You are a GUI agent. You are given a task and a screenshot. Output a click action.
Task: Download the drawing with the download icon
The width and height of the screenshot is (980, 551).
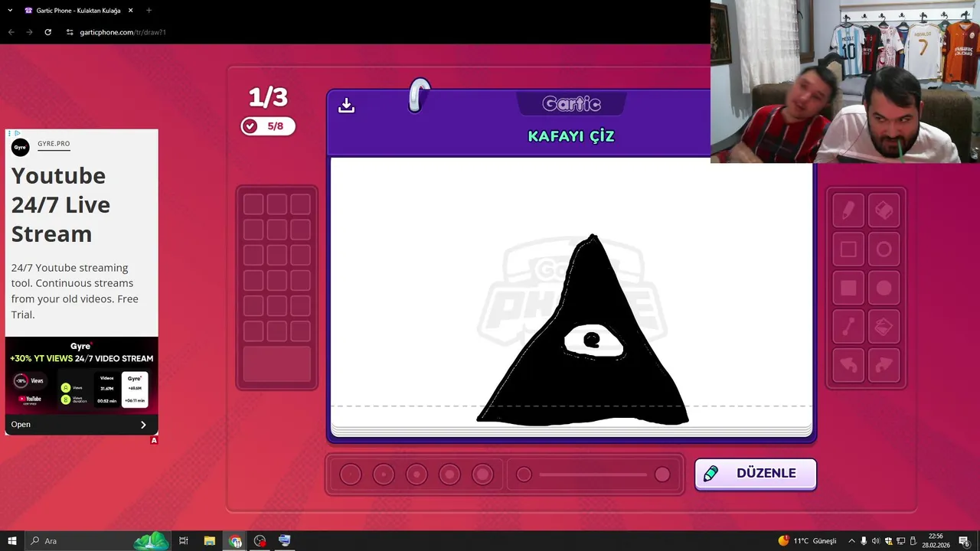click(346, 106)
